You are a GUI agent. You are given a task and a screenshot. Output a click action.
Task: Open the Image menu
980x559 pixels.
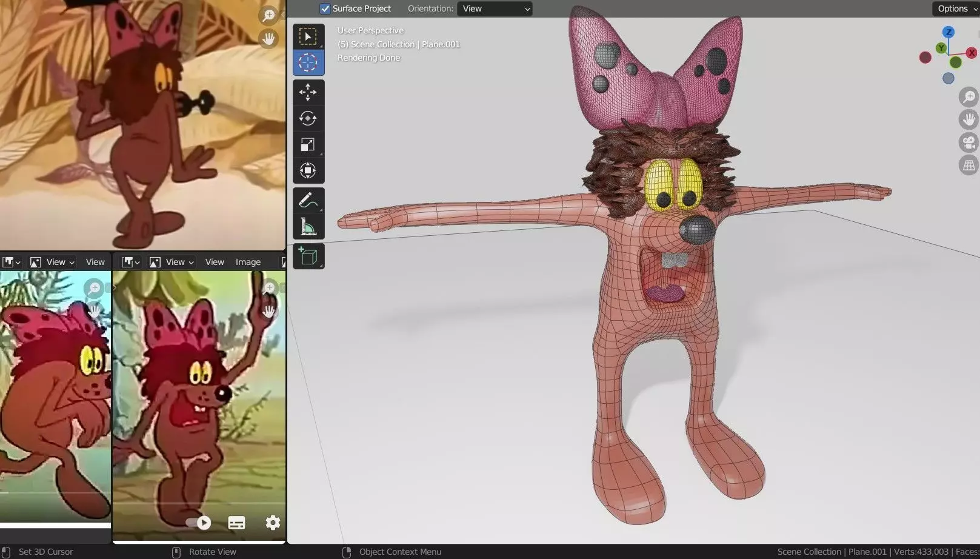click(x=248, y=262)
